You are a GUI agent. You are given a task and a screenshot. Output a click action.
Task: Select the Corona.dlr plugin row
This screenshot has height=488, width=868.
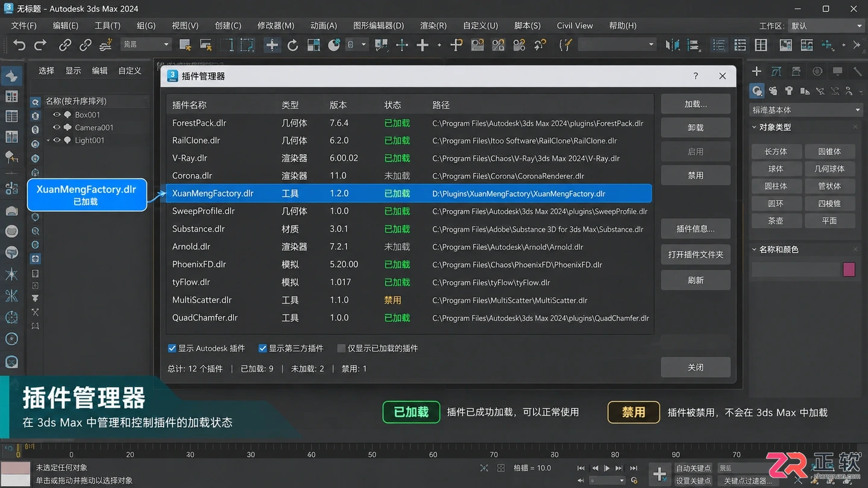[409, 176]
